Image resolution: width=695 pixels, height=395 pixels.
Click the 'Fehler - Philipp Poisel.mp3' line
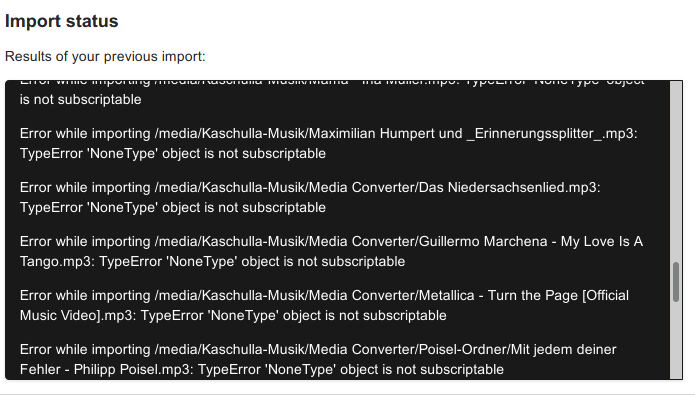coord(262,370)
